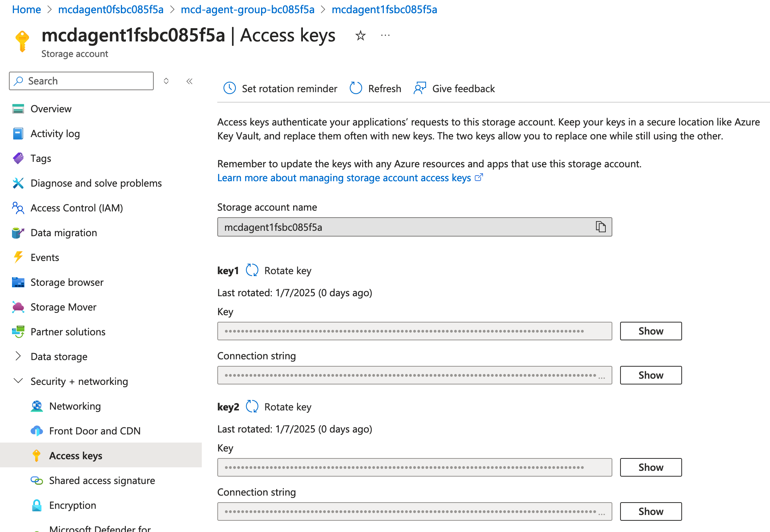Click the Give feedback person icon
This screenshot has height=532, width=770.
[x=420, y=88]
